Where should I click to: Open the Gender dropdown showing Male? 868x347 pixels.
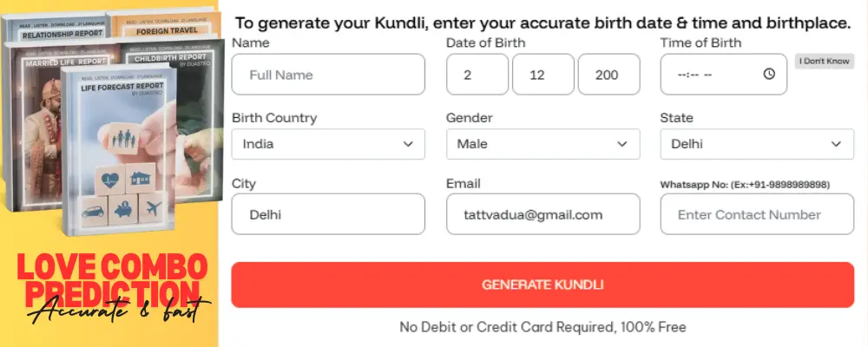542,144
